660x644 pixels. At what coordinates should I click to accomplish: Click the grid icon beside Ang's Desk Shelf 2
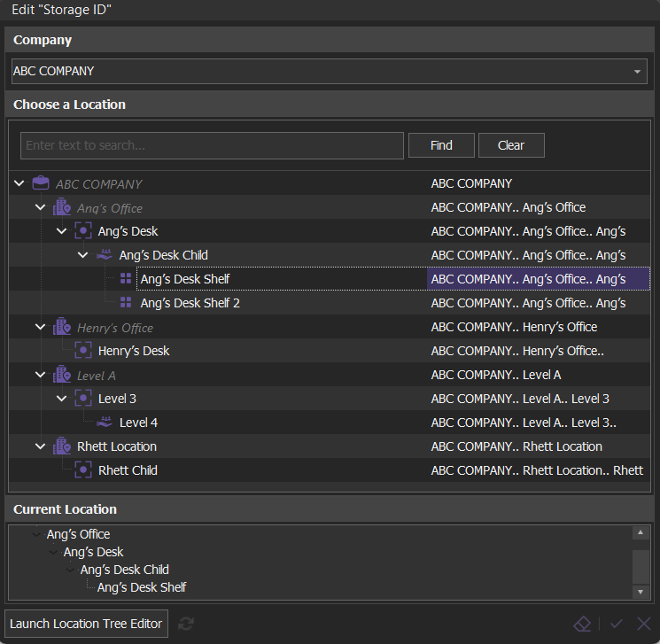(x=126, y=303)
